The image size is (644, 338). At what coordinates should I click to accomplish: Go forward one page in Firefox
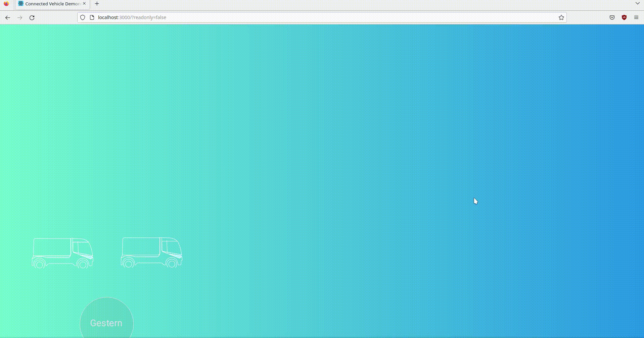pos(20,17)
